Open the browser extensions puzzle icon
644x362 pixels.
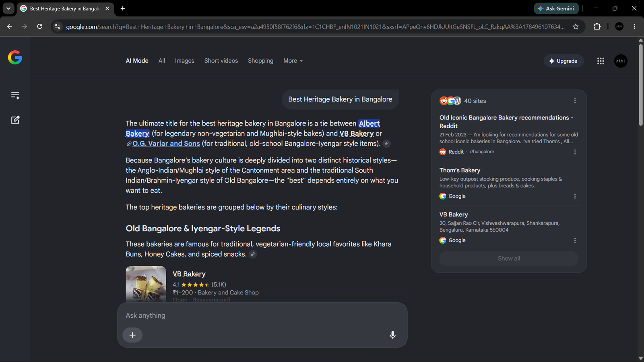597,27
